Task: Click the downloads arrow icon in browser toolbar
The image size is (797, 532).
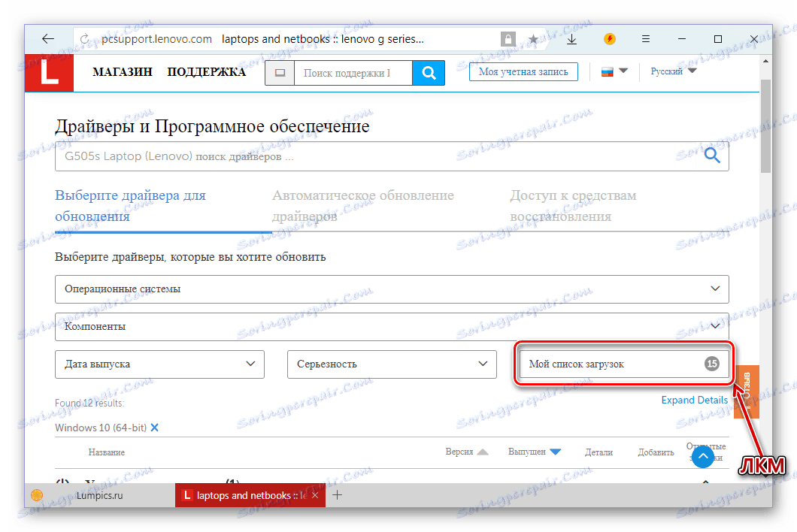Action: [x=571, y=38]
